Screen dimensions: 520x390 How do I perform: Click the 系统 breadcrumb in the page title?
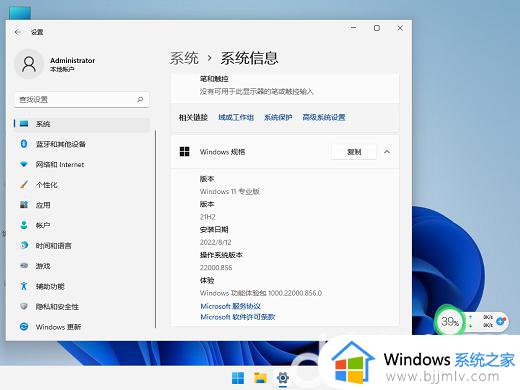click(184, 58)
